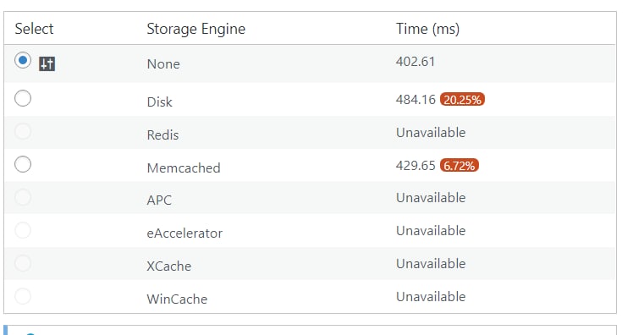
Task: Click the Memcached engine label
Action: 184,167
